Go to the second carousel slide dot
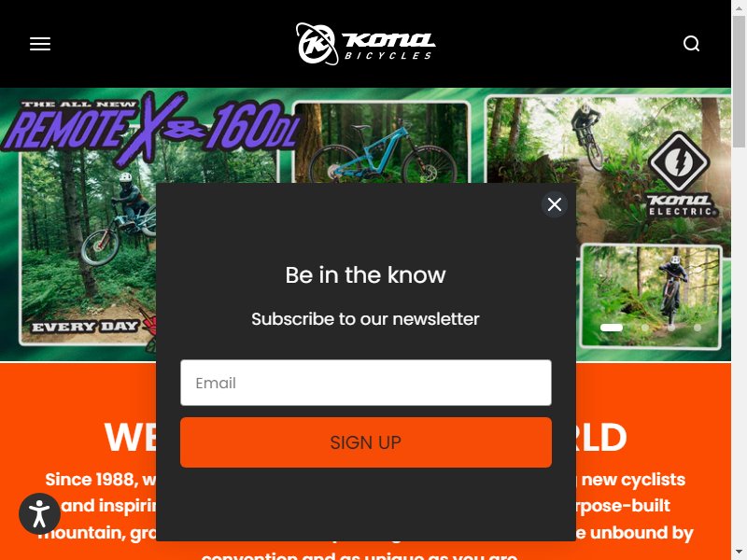Screen dimensions: 747x560 [x=644, y=328]
